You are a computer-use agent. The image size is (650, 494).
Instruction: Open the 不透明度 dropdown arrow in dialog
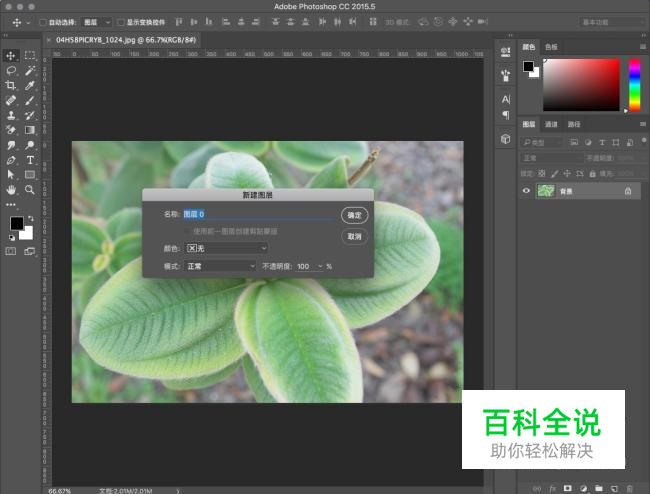tap(320, 267)
